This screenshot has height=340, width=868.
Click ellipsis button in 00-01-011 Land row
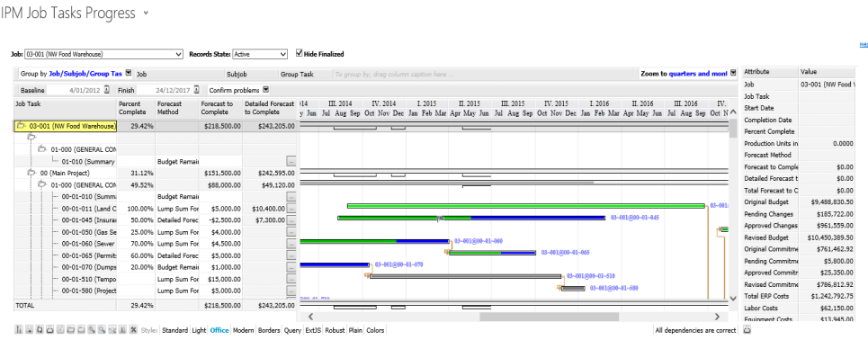(x=291, y=209)
